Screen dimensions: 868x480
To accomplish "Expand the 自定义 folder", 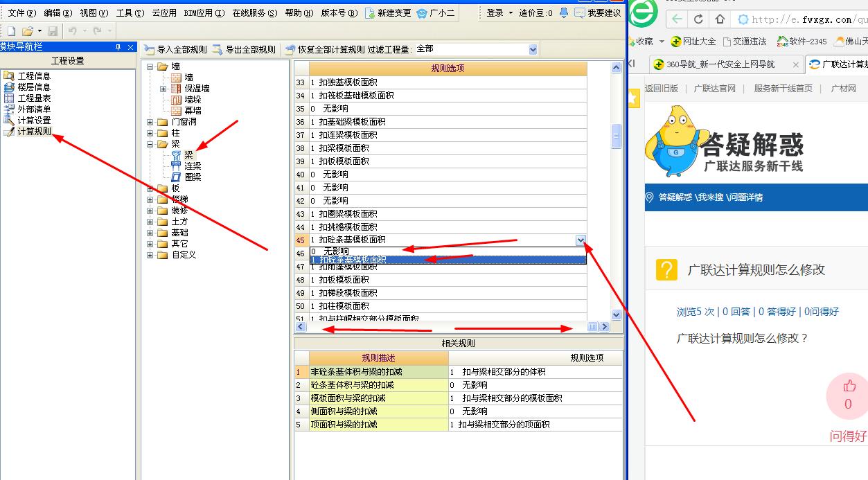I will coord(150,255).
